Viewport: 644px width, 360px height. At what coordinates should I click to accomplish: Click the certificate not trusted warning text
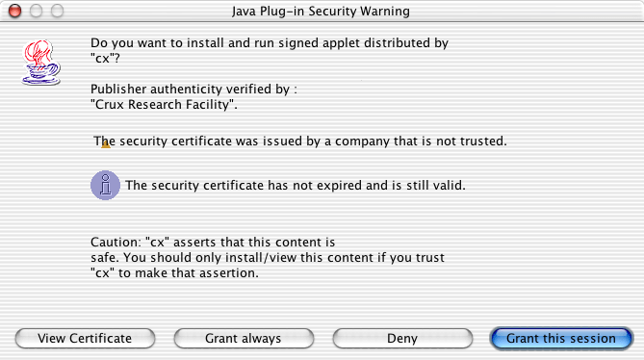(300, 141)
